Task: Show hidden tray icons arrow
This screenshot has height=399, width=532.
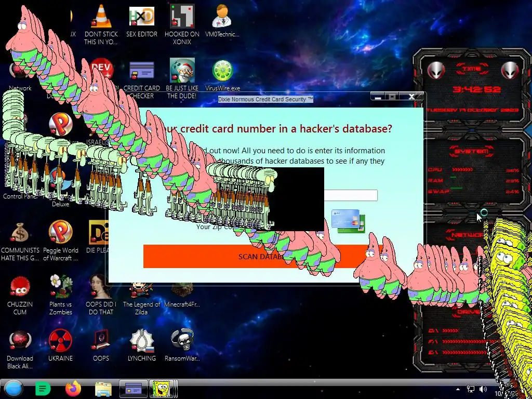Action: coord(458,389)
